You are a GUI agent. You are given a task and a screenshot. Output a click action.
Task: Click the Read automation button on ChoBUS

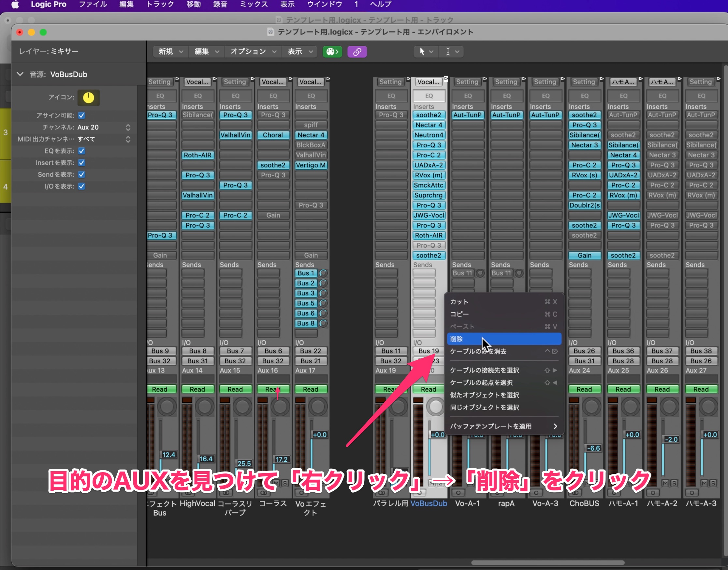coord(584,389)
